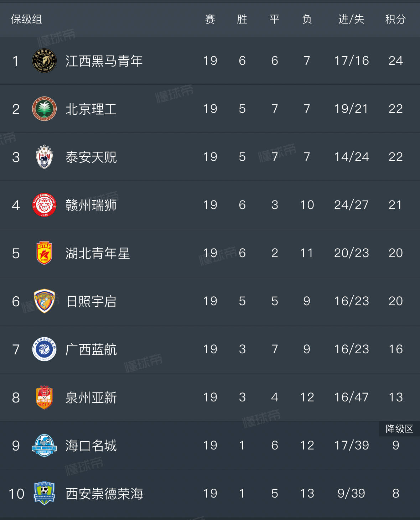Open the 江西黑马青年 team page link
This screenshot has height=520, width=420.
103,61
